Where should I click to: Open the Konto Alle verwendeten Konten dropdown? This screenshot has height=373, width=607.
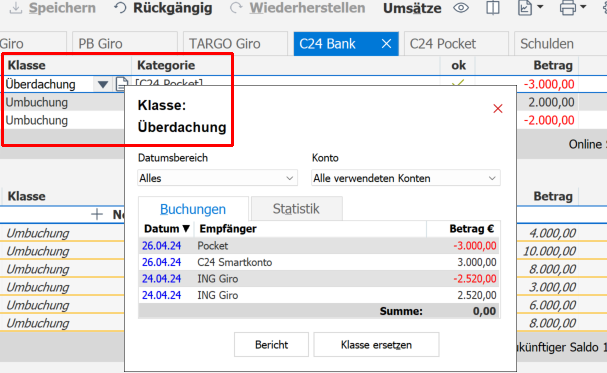pyautogui.click(x=406, y=178)
